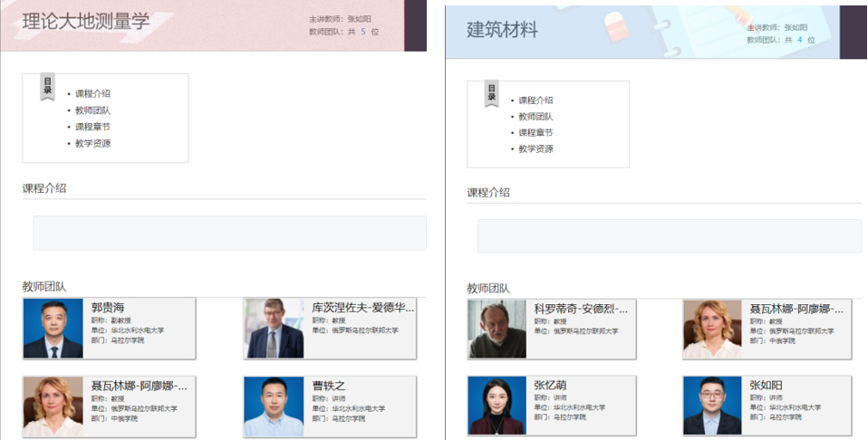This screenshot has width=868, height=440.
Task: Open 课程介绍 link in 建筑材料 contents
Action: point(535,100)
